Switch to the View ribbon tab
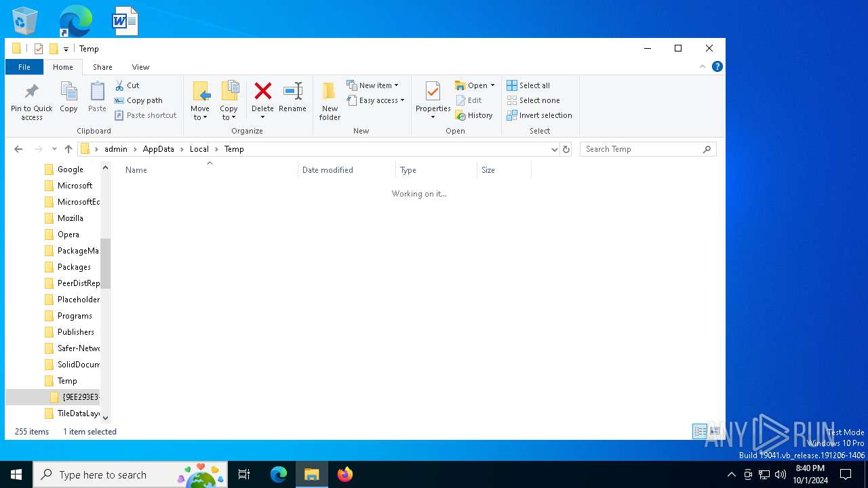Viewport: 868px width, 488px height. (140, 67)
